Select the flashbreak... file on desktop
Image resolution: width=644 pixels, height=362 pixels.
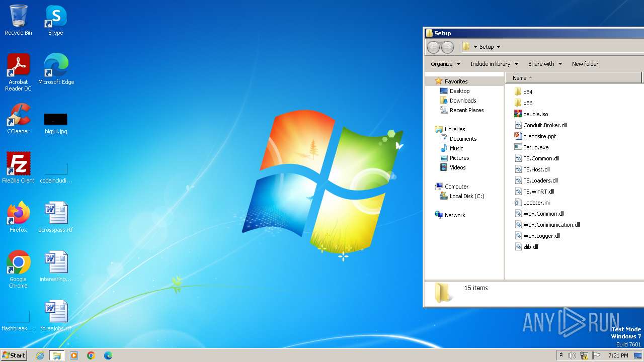[18, 321]
